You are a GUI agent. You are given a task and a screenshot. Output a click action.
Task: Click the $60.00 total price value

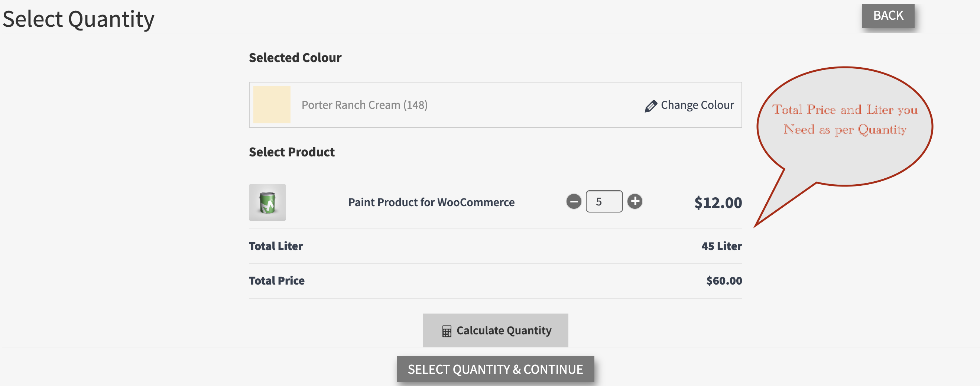724,280
